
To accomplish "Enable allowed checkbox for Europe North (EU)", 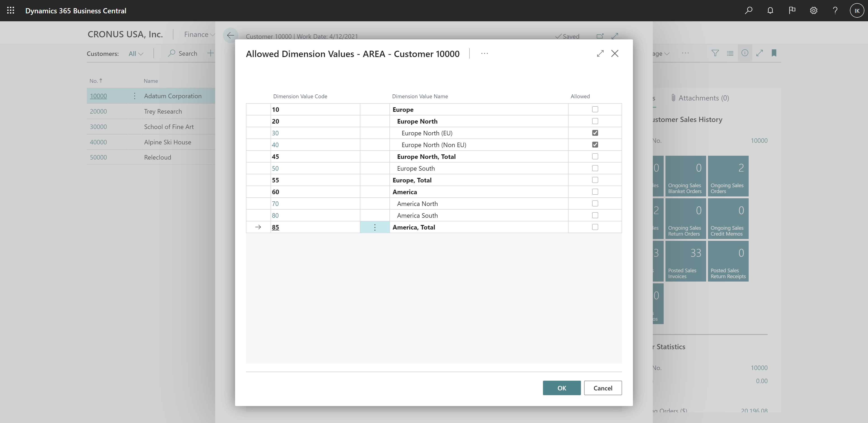I will 595,132.
